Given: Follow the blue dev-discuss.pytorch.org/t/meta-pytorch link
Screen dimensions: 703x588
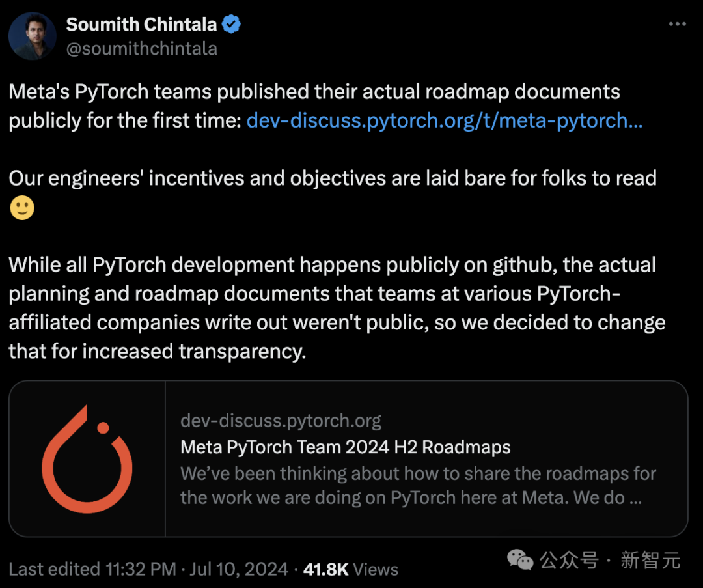Looking at the screenshot, I should coord(445,121).
